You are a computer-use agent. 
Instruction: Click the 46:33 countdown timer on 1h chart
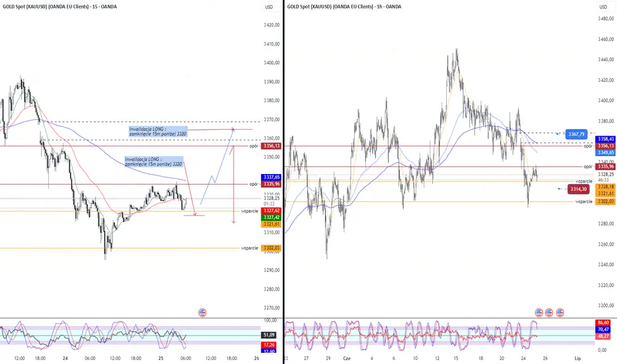(x=604, y=179)
